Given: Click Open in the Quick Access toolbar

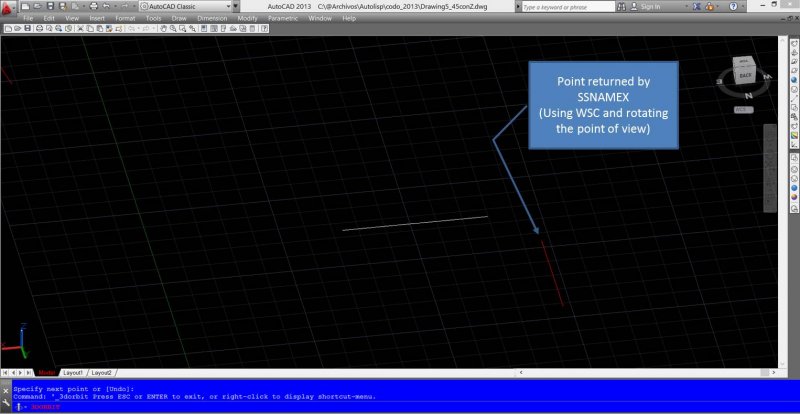Looking at the screenshot, I should (37, 7).
